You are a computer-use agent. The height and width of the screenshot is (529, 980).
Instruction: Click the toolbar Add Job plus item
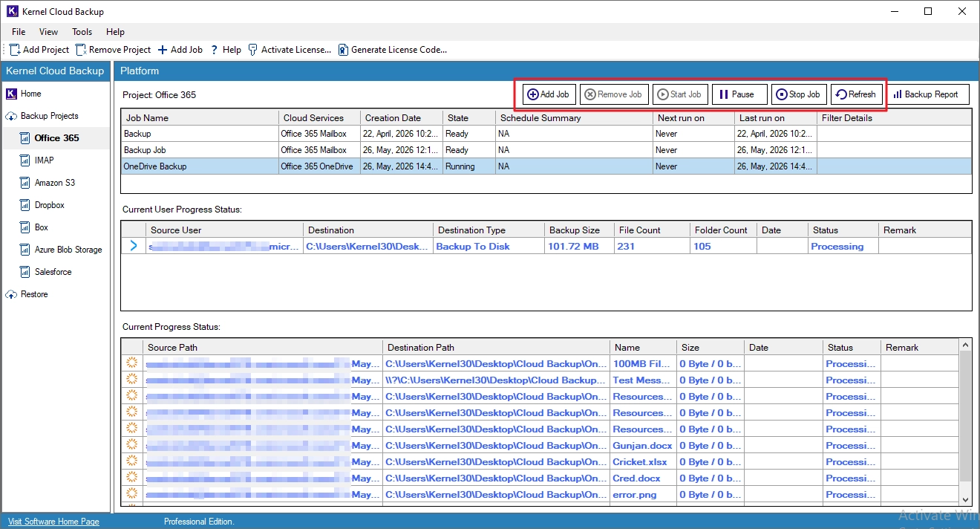[x=180, y=50]
